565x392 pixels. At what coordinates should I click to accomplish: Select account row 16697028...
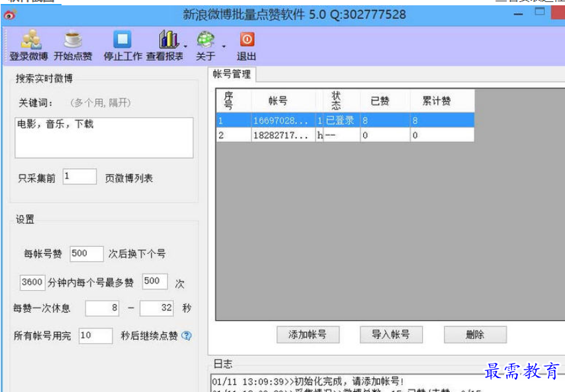point(345,120)
